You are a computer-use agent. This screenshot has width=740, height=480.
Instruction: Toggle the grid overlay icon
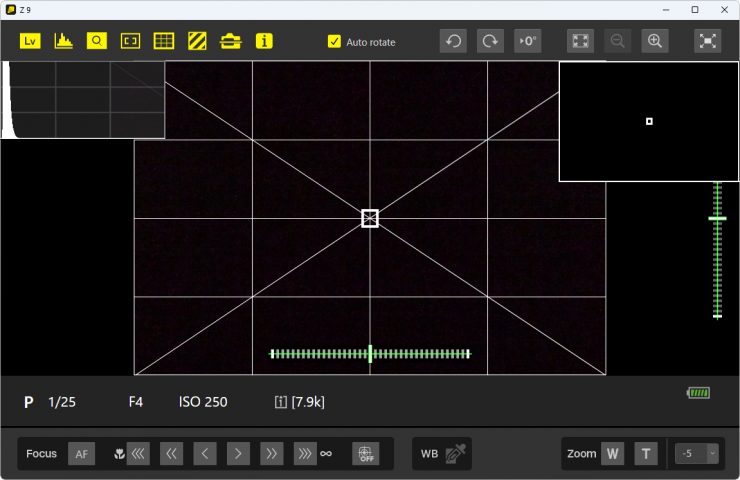(163, 41)
